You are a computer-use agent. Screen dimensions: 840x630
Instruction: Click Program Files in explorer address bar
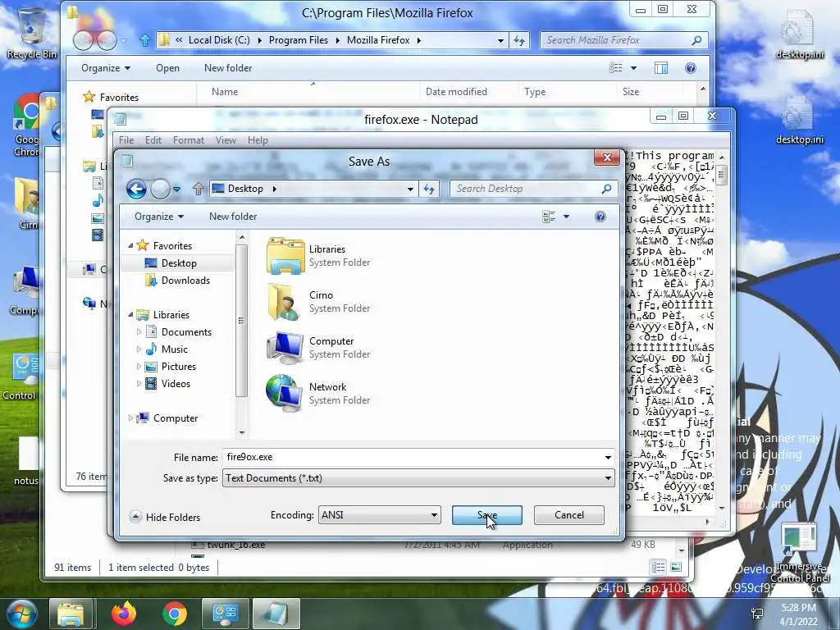(298, 40)
